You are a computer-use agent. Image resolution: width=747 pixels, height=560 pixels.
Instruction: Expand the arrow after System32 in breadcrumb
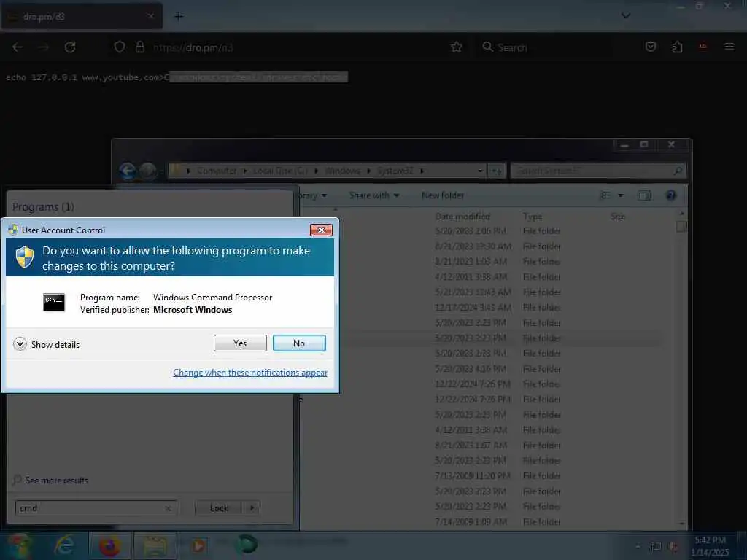pos(422,171)
